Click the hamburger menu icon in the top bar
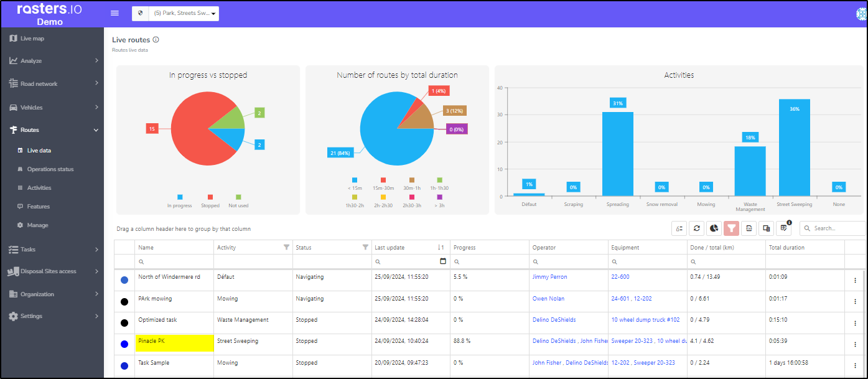Screen dimensions: 868x379 click(114, 13)
